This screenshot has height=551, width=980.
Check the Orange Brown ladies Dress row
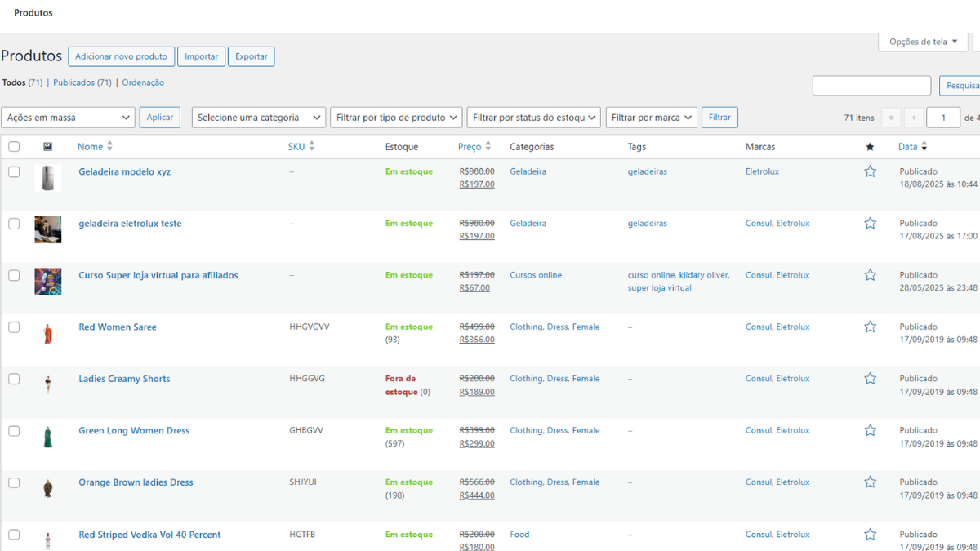14,482
